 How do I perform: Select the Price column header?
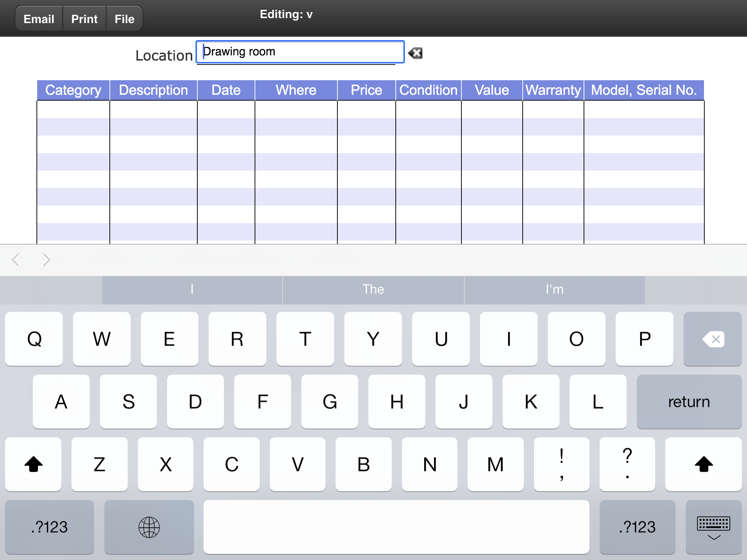point(367,90)
